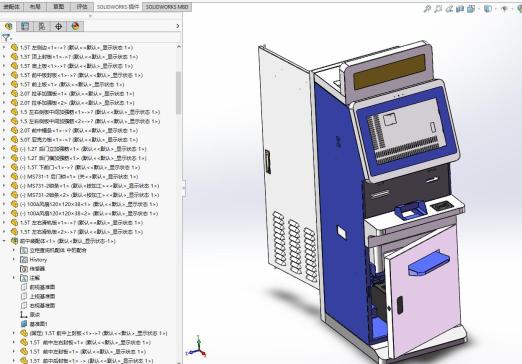The height and width of the screenshot is (364, 522).
Task: Click the panel collapse handle on divider
Action: coord(184,188)
